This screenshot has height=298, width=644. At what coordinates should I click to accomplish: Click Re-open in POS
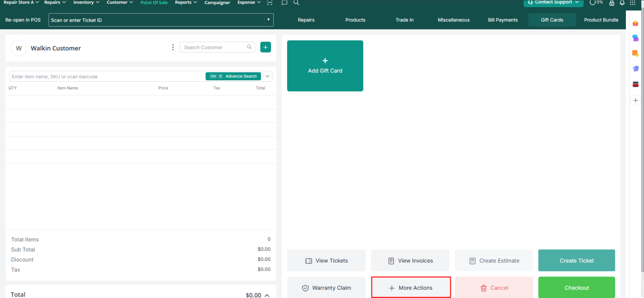[23, 20]
